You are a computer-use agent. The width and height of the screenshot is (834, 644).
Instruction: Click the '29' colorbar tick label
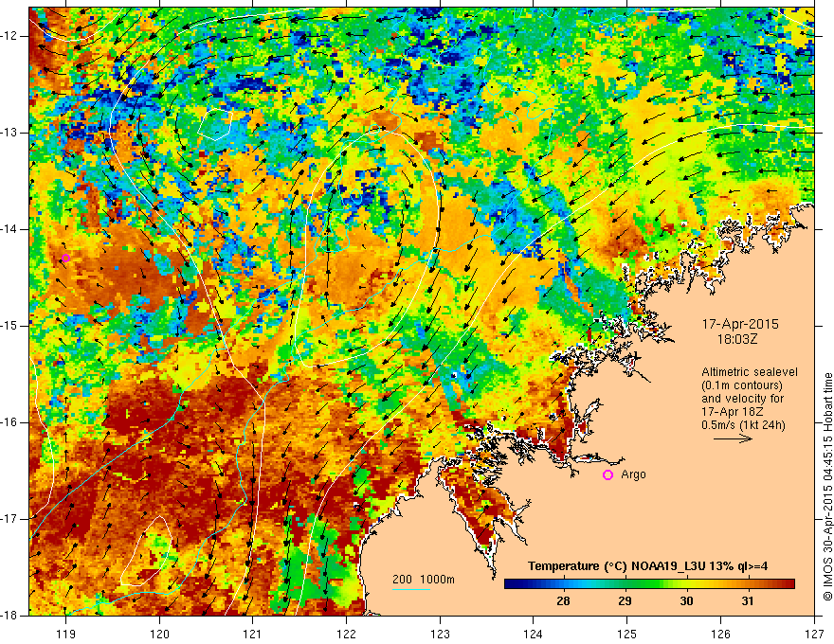(625, 601)
